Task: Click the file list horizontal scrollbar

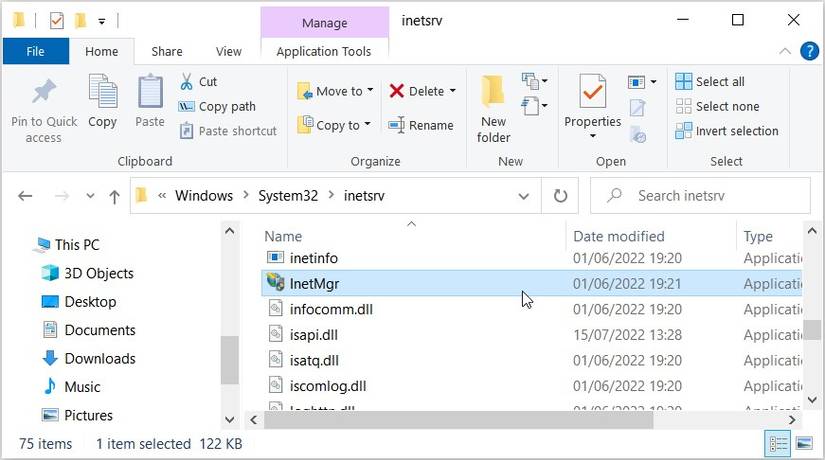Action: point(458,420)
